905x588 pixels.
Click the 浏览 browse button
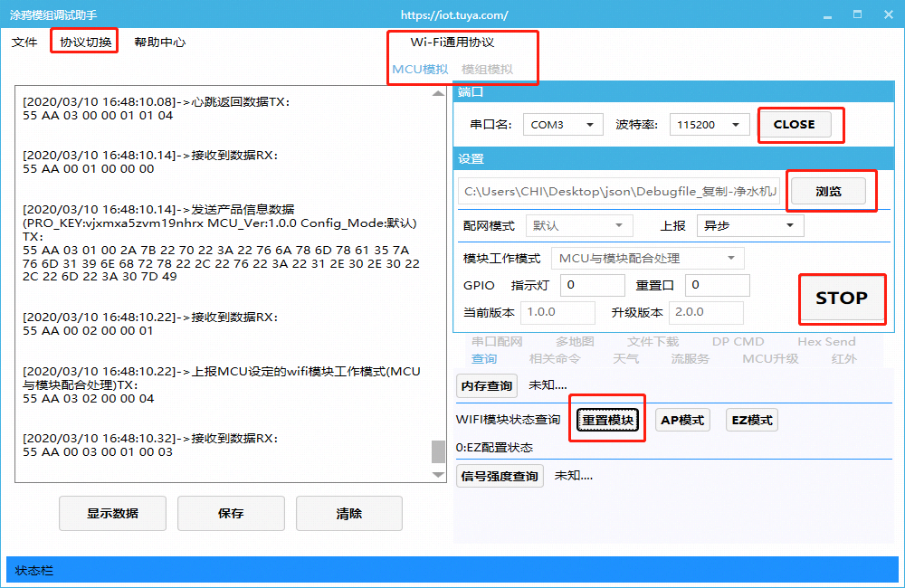[x=828, y=192]
